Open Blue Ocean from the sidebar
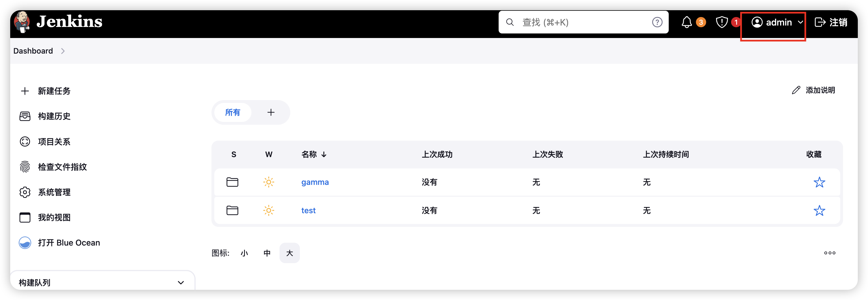The image size is (868, 300). pyautogui.click(x=68, y=243)
